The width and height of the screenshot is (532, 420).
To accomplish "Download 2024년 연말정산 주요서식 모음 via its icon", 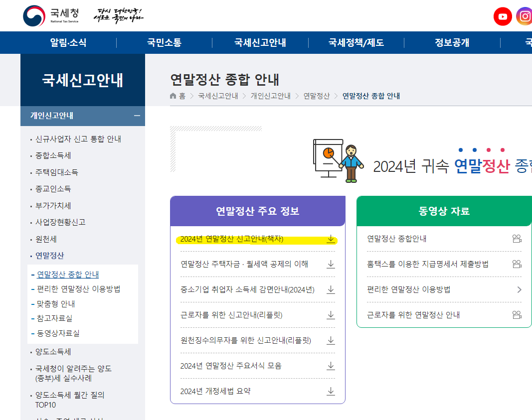I will 331,366.
